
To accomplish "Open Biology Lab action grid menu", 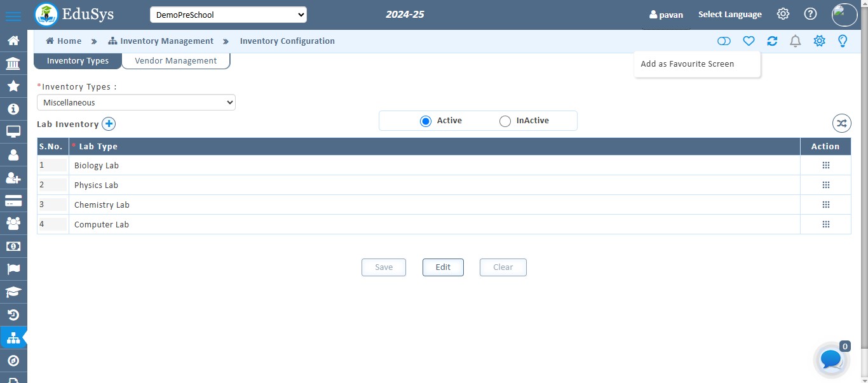I will click(825, 165).
